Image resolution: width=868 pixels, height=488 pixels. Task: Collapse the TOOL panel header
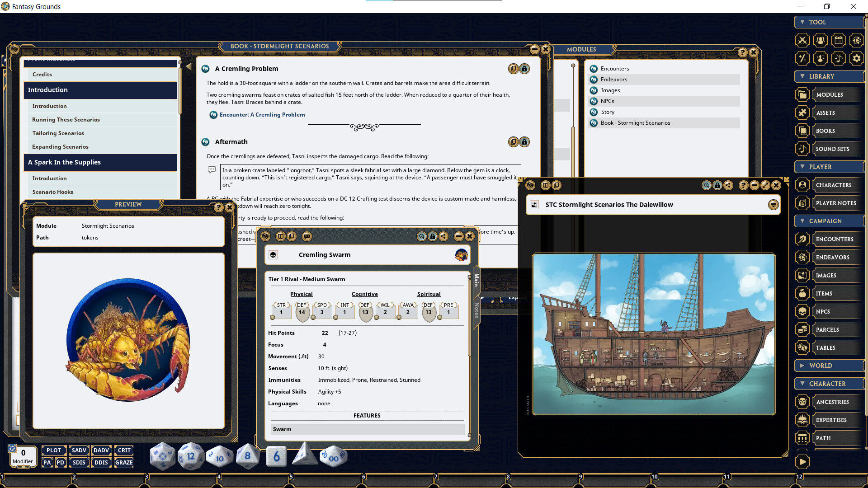click(803, 22)
